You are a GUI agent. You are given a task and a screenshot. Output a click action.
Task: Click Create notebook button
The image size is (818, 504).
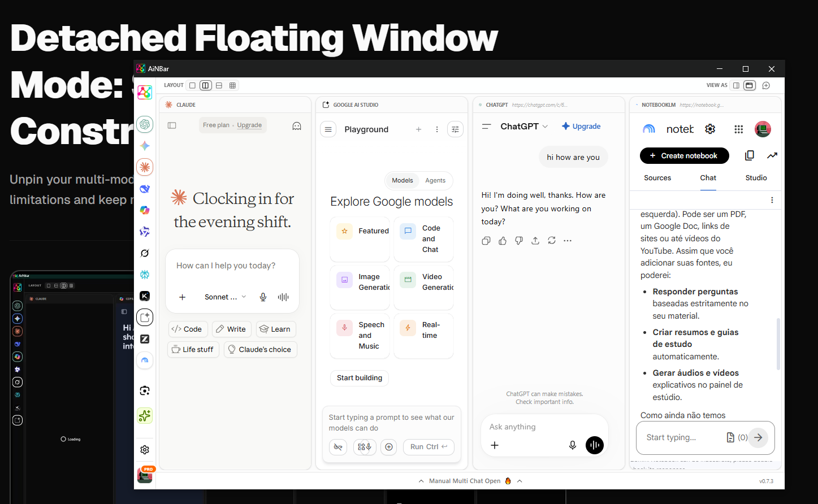(684, 155)
